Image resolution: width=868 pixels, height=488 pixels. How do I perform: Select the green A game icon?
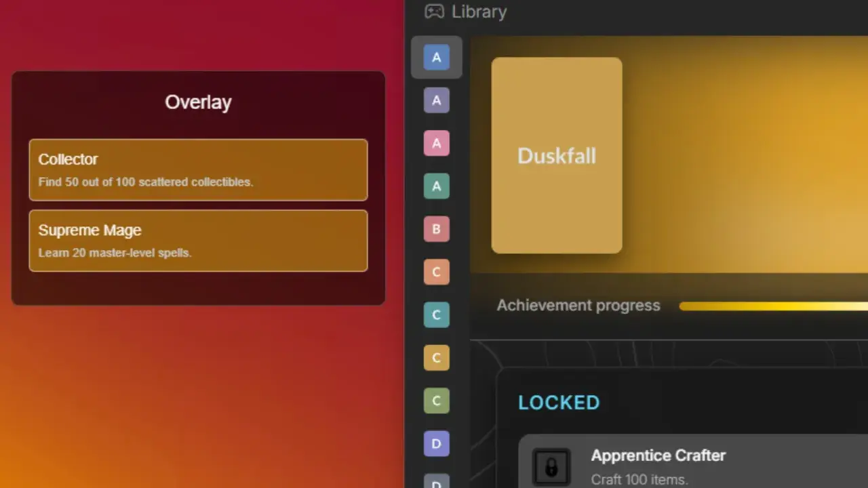[x=437, y=186]
